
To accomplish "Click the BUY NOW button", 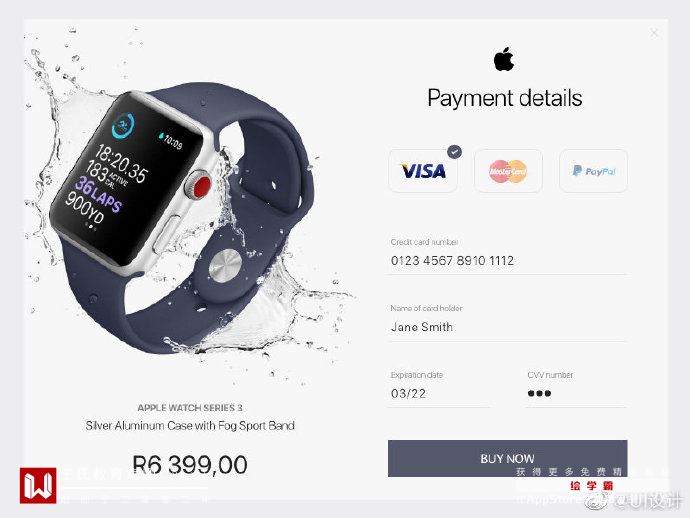I will (507, 459).
